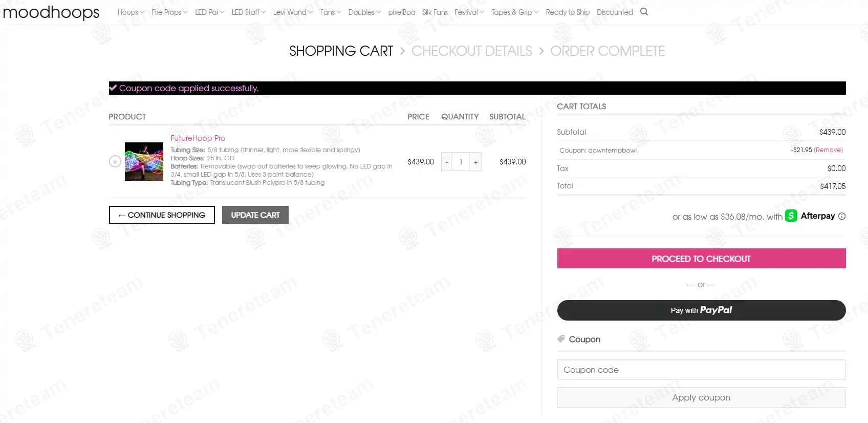Expand the Hoops menu dropdown
868x423 pixels.
coord(131,12)
